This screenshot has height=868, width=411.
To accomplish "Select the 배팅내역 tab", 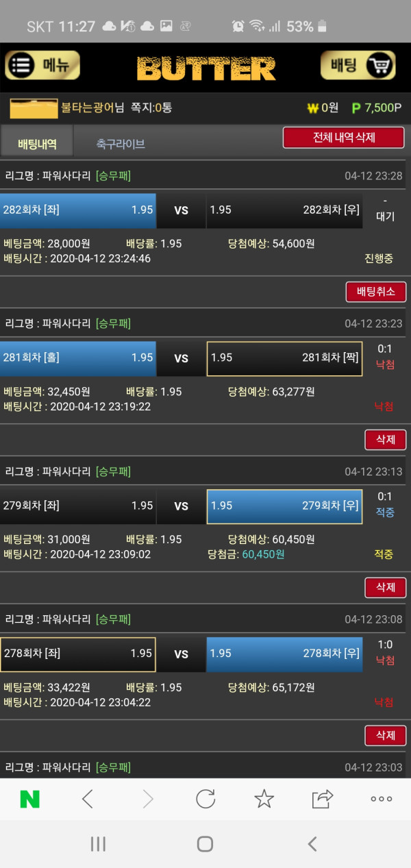I will click(37, 144).
